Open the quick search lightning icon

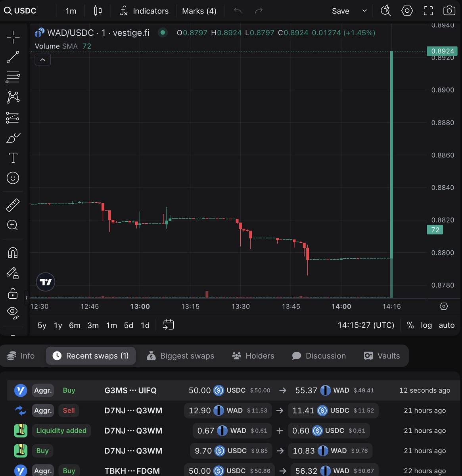coord(385,11)
